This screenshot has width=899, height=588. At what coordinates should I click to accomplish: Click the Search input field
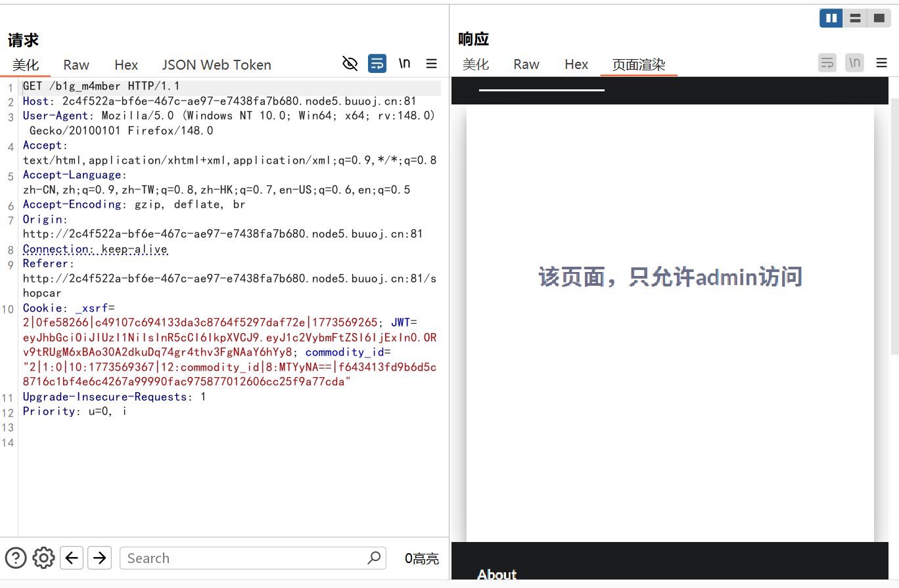(243, 558)
